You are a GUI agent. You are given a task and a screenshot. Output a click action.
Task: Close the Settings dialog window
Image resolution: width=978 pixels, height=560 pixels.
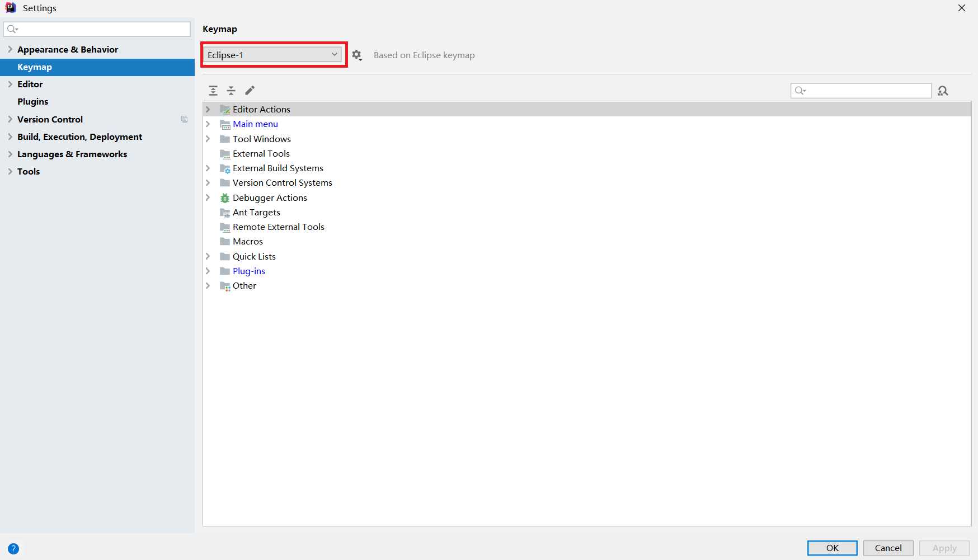pyautogui.click(x=962, y=8)
